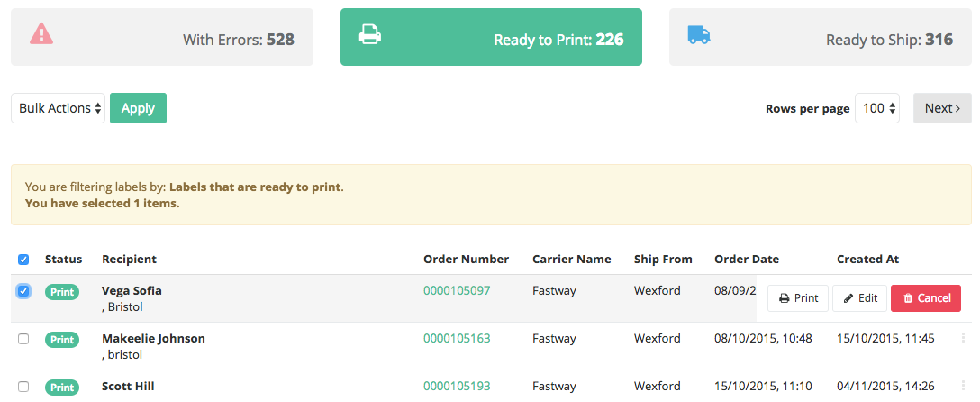This screenshot has height=402, width=980.
Task: Click the Print badge on Scott Hill row
Action: coord(62,387)
